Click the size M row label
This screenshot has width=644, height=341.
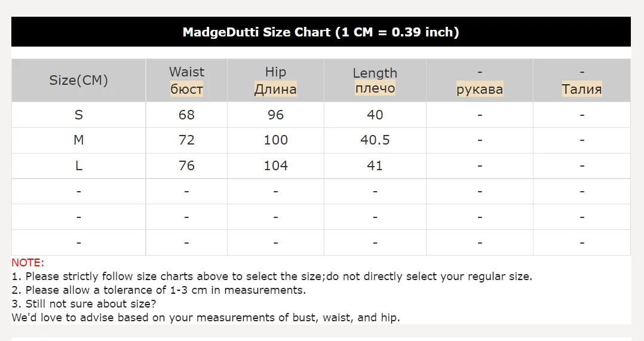[78, 140]
